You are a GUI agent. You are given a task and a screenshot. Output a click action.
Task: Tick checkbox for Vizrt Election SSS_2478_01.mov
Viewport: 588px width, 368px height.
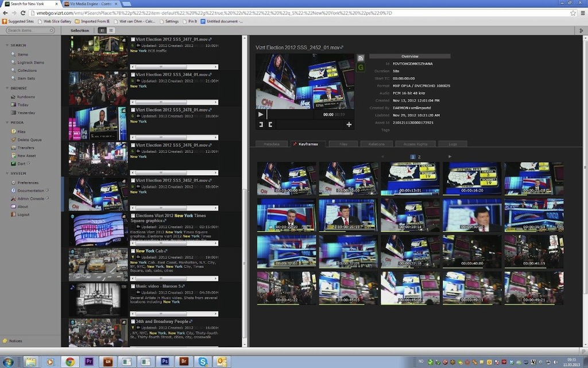pyautogui.click(x=133, y=110)
